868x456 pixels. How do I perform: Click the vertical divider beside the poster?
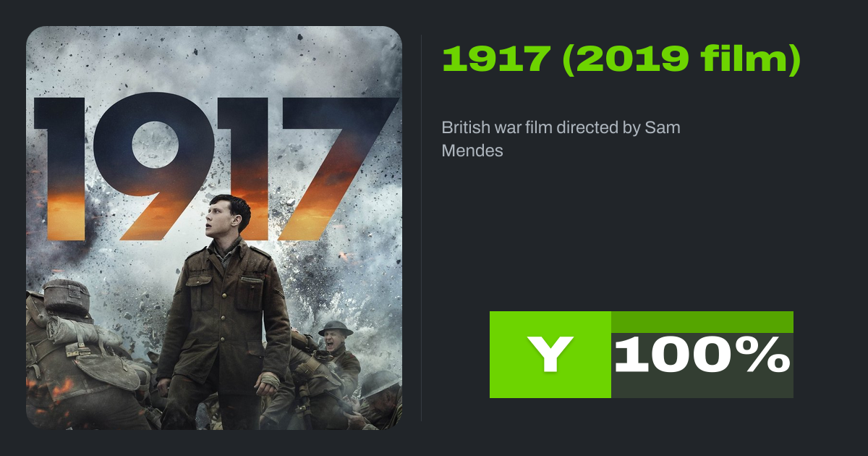422,228
